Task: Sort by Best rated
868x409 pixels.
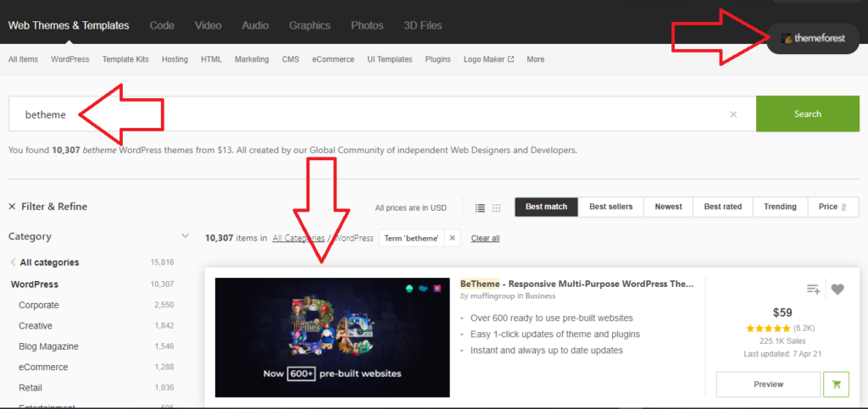Action: (x=722, y=207)
